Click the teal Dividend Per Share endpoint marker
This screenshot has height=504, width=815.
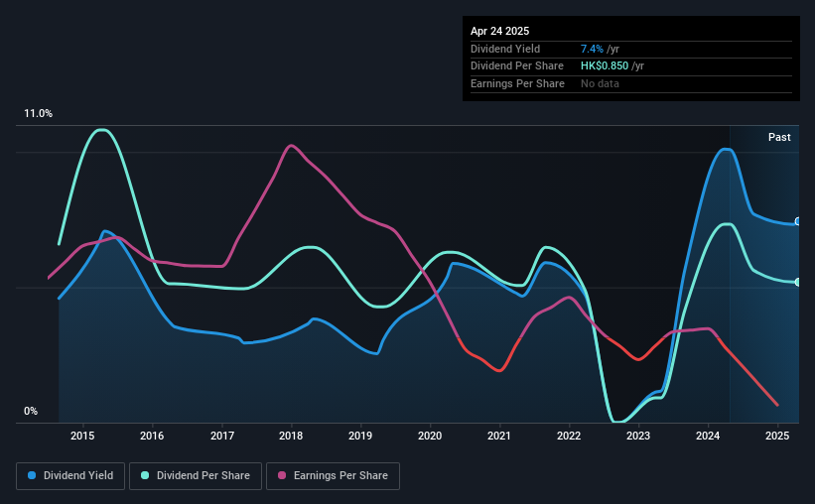[x=798, y=282]
